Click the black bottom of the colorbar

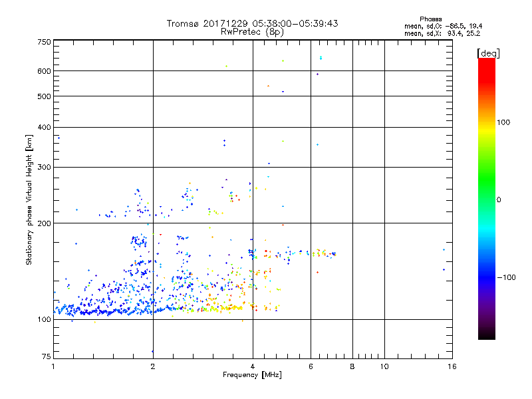point(487,334)
